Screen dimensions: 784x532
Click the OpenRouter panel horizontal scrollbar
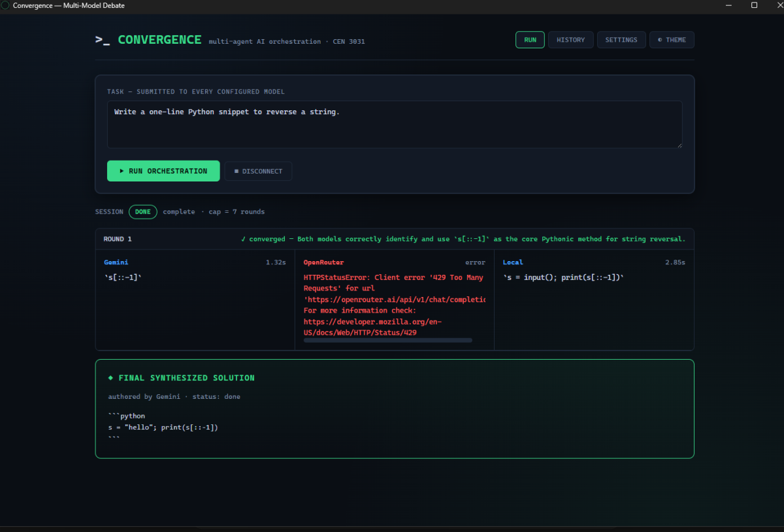click(388, 340)
